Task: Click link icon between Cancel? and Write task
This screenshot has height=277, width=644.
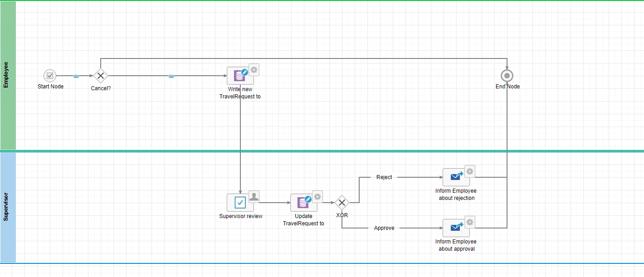Action: click(171, 76)
